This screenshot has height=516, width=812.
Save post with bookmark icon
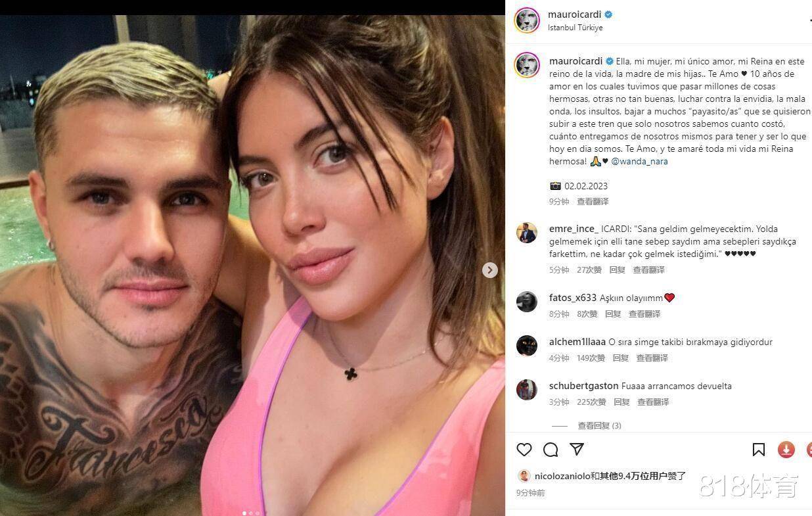pyautogui.click(x=759, y=450)
